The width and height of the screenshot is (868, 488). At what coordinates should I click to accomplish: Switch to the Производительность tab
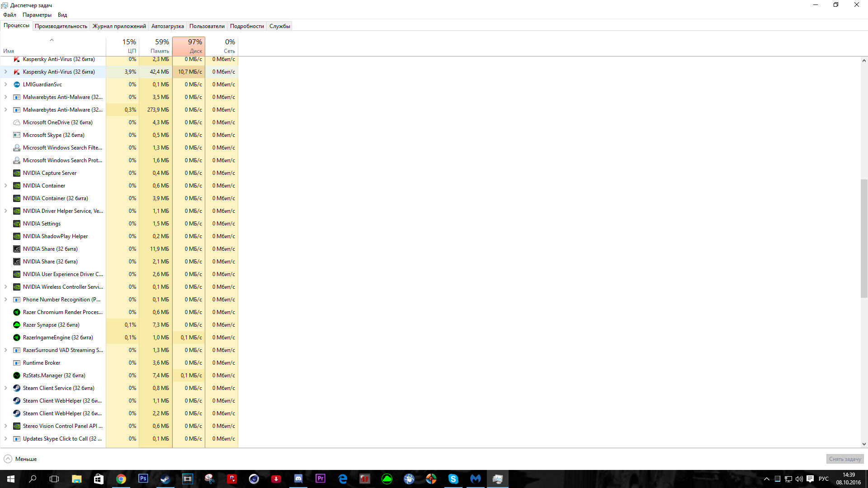(x=61, y=26)
